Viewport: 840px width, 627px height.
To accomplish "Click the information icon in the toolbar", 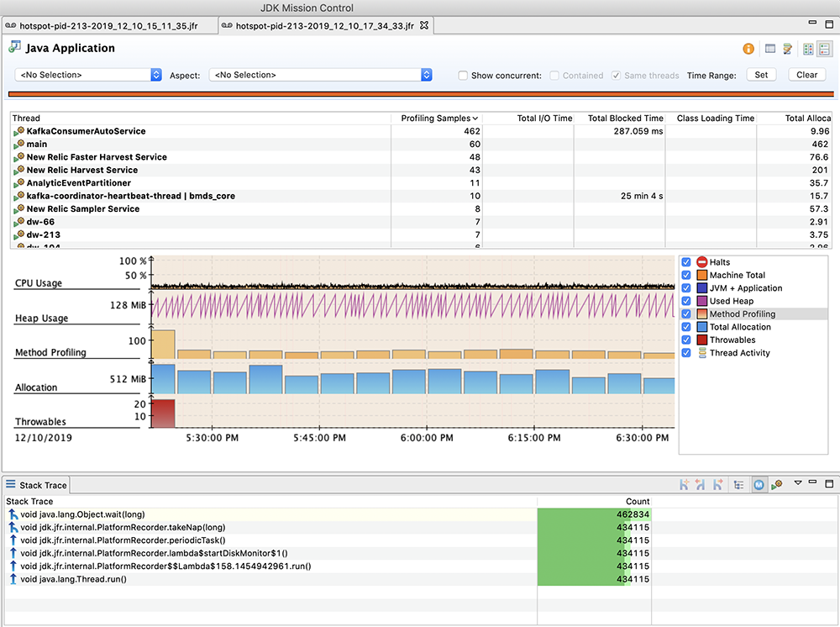I will coord(748,49).
